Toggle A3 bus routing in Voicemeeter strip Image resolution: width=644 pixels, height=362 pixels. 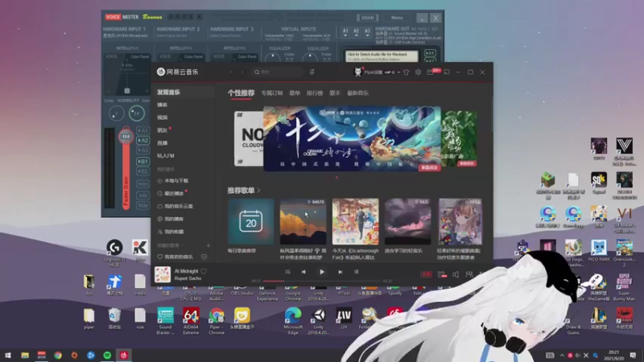[142, 150]
